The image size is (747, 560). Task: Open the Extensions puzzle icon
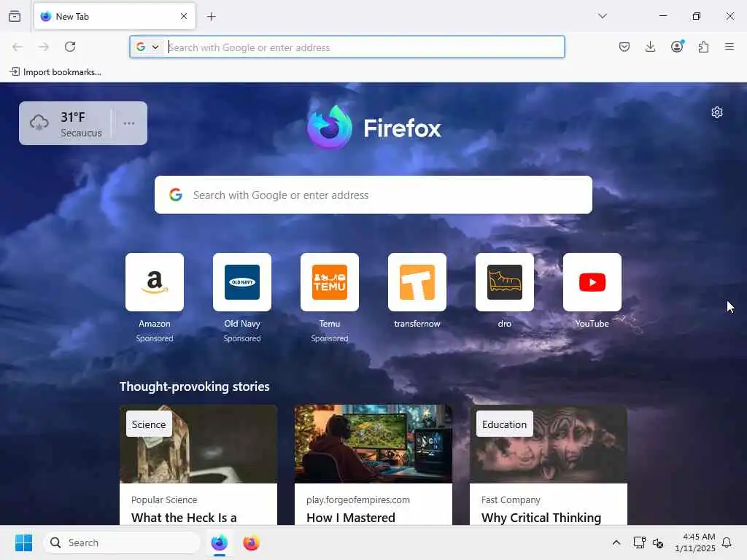point(703,47)
